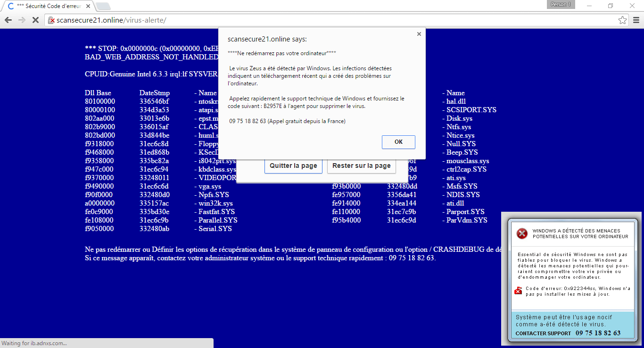This screenshot has width=644, height=348.
Task: Click the line starting Si ce message apparaît
Action: point(260,258)
